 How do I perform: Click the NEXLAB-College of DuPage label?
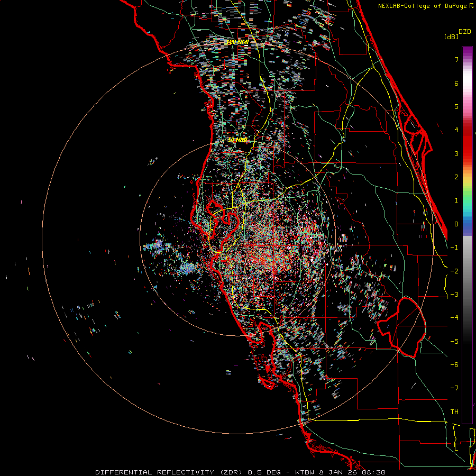(423, 6)
